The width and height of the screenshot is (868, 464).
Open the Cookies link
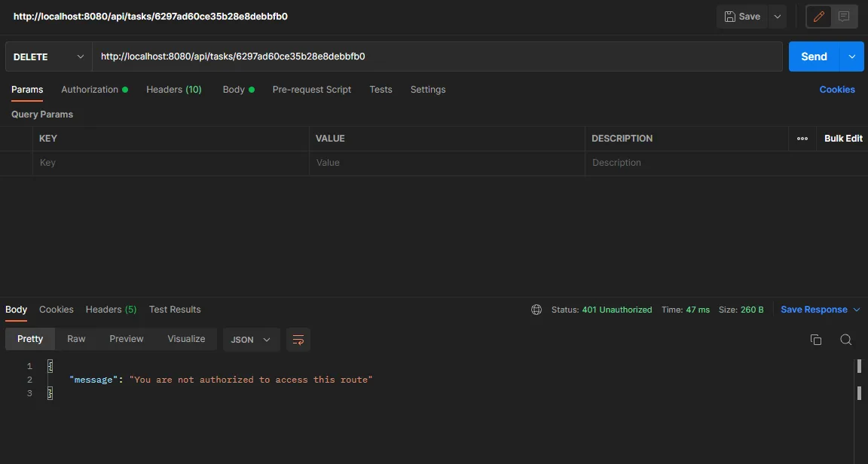tap(836, 90)
